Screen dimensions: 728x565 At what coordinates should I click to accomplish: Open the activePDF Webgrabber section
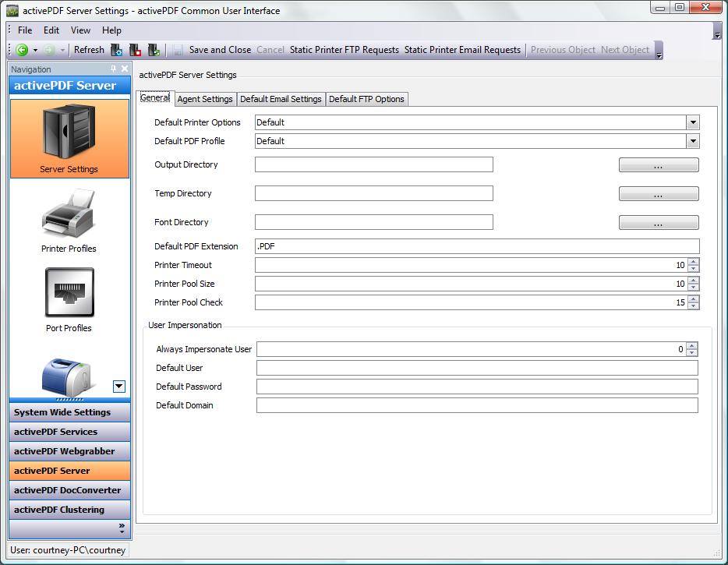coord(69,451)
